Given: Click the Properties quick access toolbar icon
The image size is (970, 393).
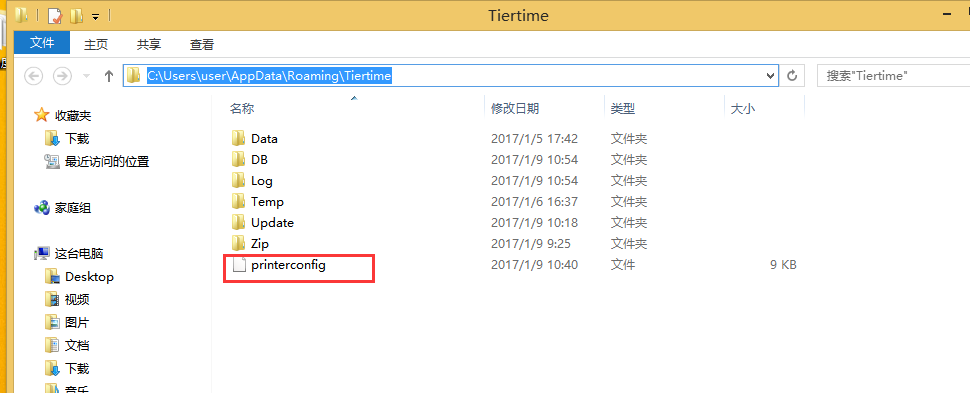Looking at the screenshot, I should point(55,15).
